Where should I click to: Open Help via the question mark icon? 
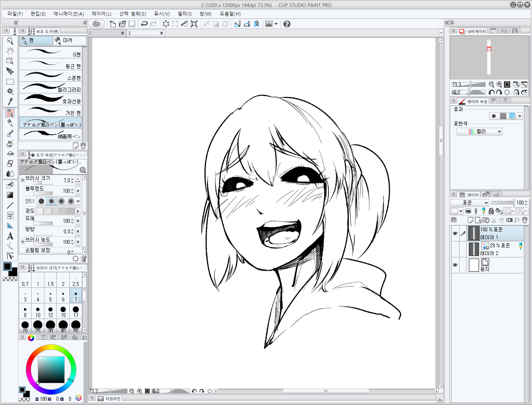coord(287,24)
